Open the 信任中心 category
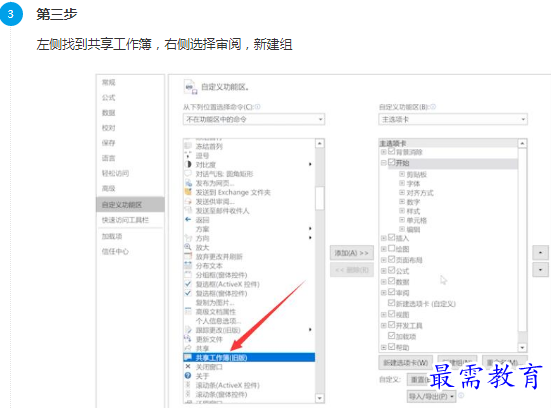 pyautogui.click(x=115, y=251)
